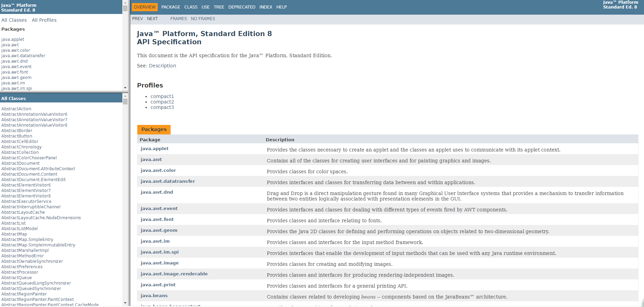Viewport: 644px width, 307px height.
Task: Open java.awt.datatransfer in the Packages table
Action: pyautogui.click(x=168, y=181)
